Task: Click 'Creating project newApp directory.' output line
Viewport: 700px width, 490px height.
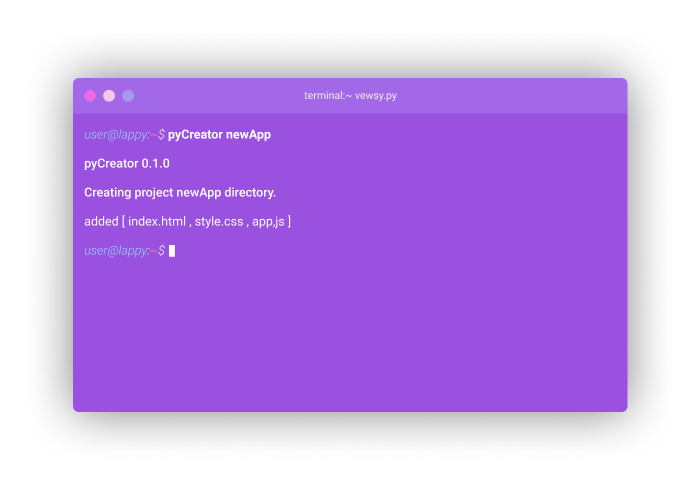Action: [180, 193]
